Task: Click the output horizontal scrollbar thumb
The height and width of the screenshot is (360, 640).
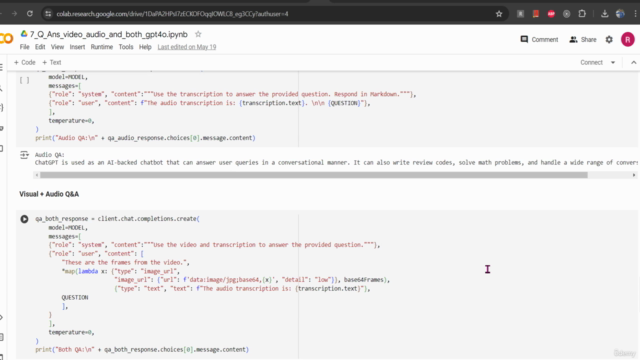Action: click(313, 175)
